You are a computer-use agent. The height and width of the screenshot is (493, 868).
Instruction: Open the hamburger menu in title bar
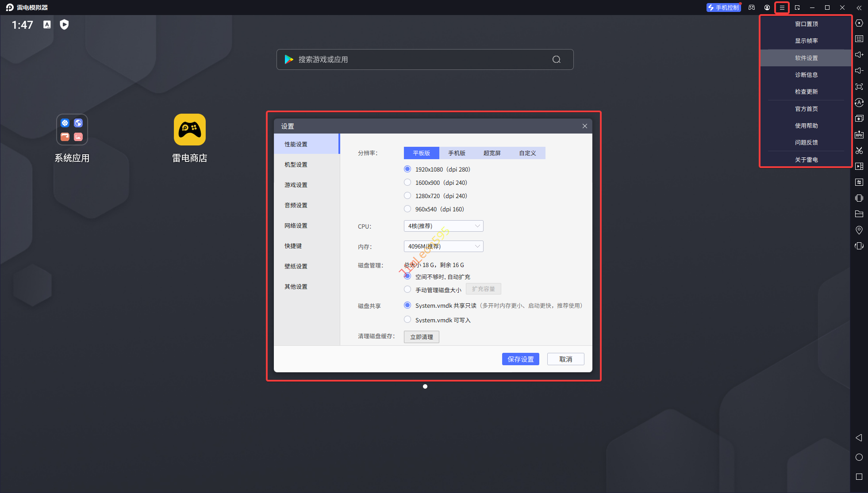(782, 8)
